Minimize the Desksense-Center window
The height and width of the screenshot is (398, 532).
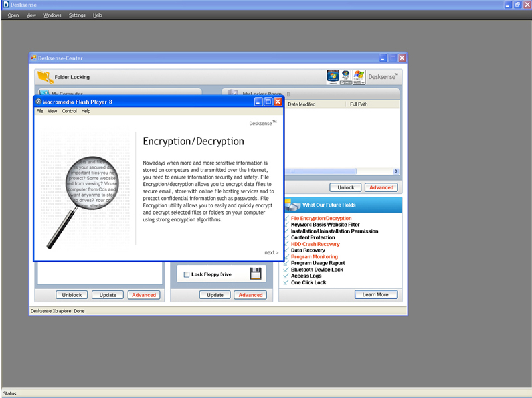tap(383, 58)
